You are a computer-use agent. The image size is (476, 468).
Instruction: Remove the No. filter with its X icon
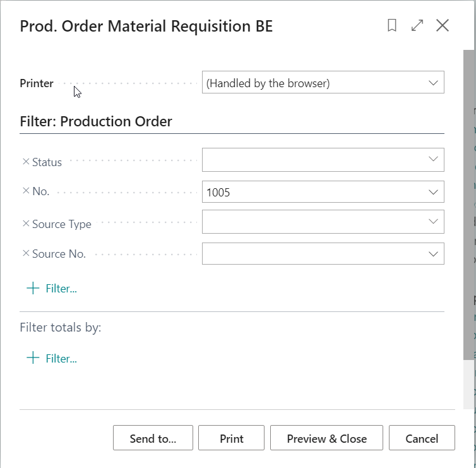[x=26, y=191]
